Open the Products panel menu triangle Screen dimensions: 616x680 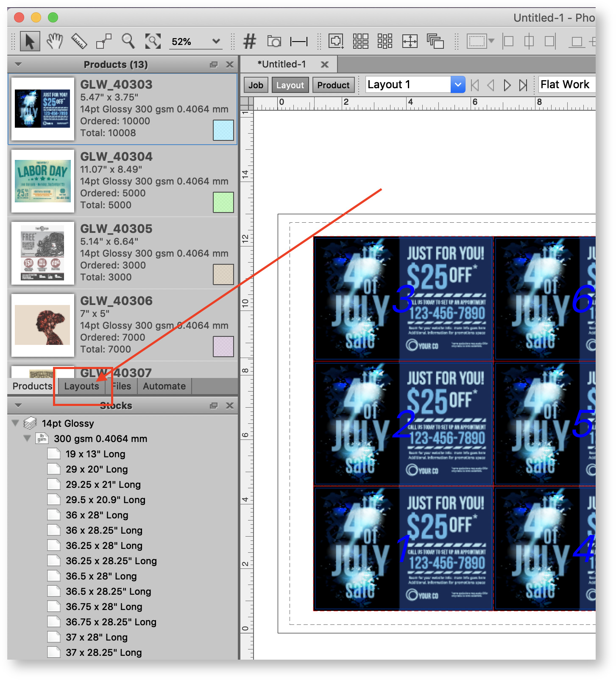click(x=18, y=64)
